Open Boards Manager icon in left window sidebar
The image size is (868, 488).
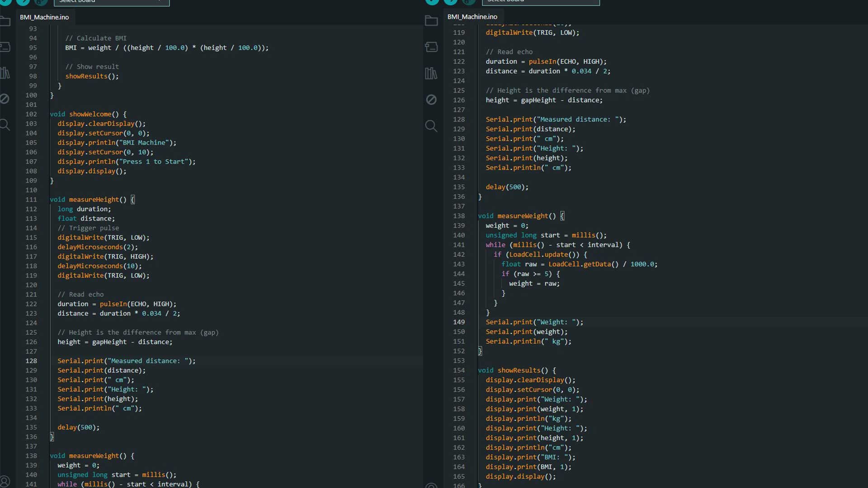pyautogui.click(x=5, y=47)
